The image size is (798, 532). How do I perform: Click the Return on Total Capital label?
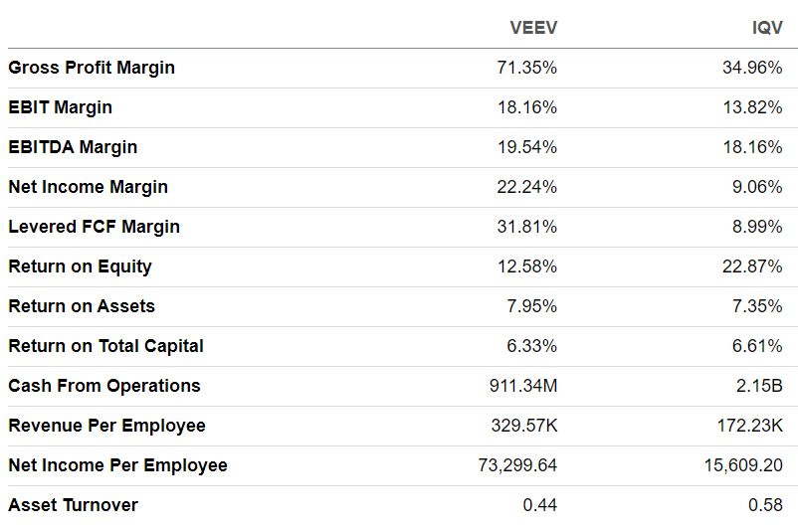[x=105, y=346]
